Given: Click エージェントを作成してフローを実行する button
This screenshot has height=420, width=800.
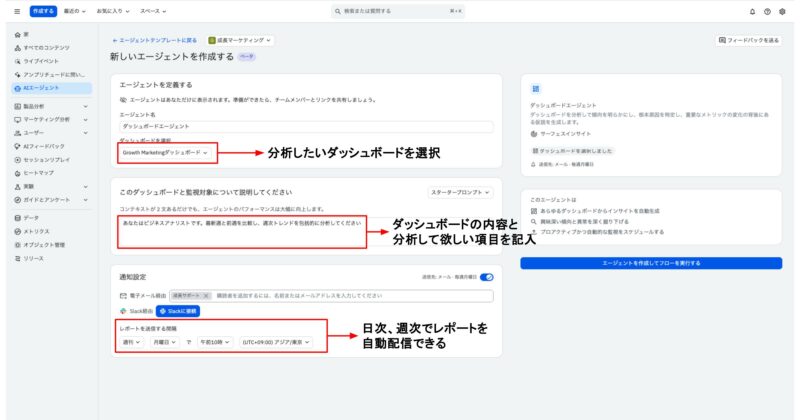Looking at the screenshot, I should click(650, 263).
